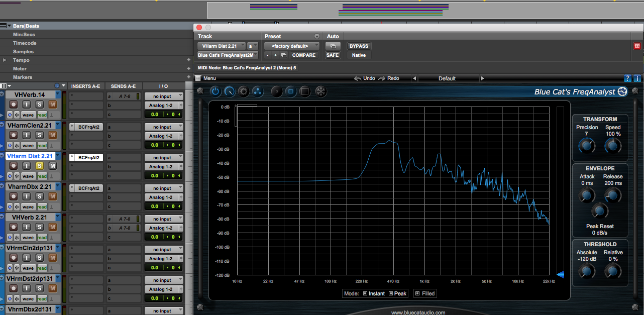Click next preset plus button

coord(275,55)
